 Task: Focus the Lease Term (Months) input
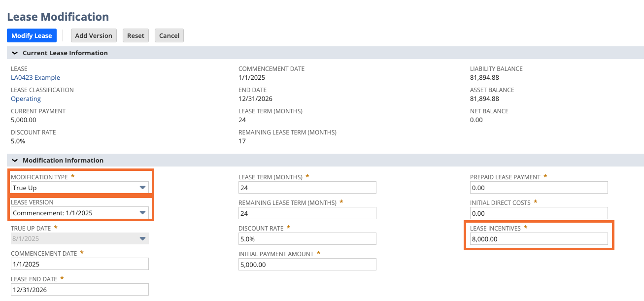(307, 188)
